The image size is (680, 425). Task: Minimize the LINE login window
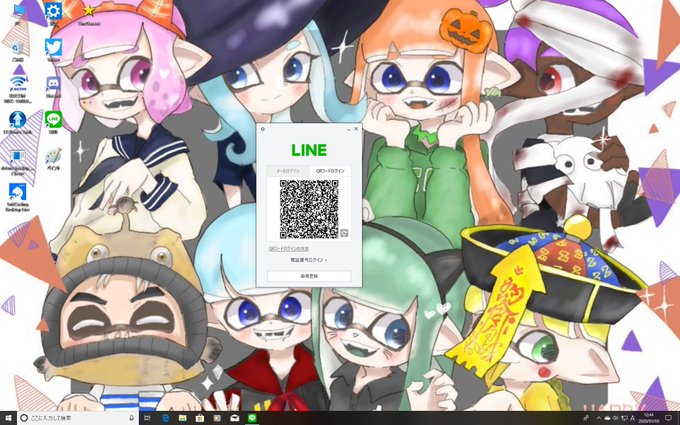348,129
